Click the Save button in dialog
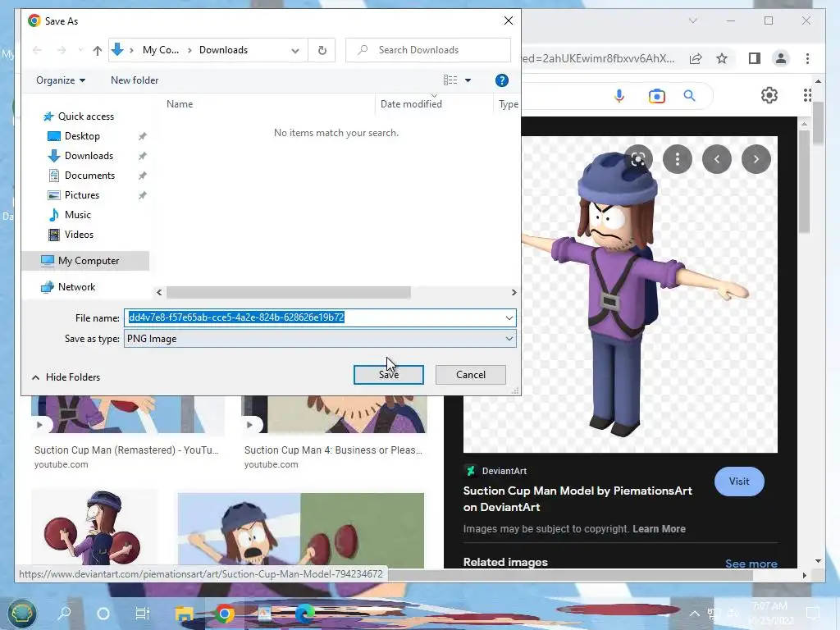 (x=388, y=375)
